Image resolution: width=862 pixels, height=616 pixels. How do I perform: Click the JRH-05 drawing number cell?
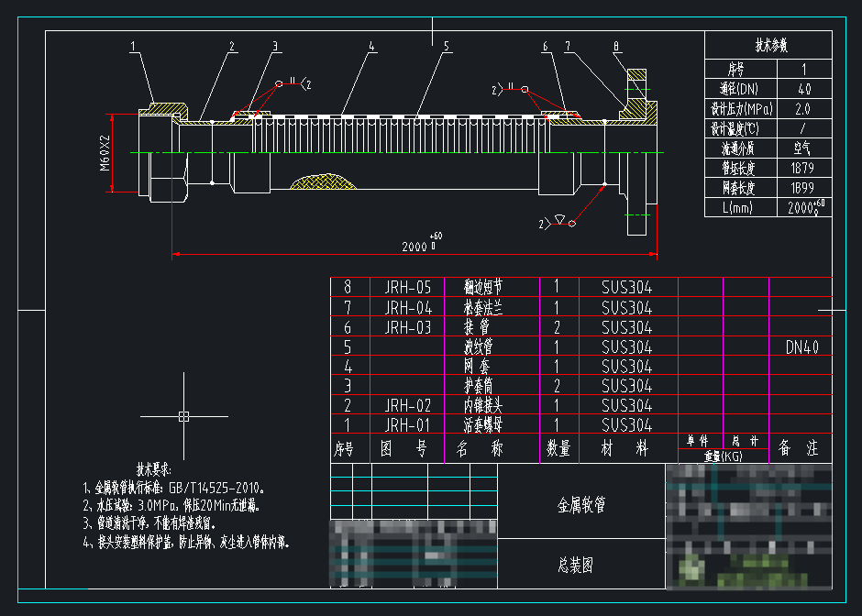[407, 288]
